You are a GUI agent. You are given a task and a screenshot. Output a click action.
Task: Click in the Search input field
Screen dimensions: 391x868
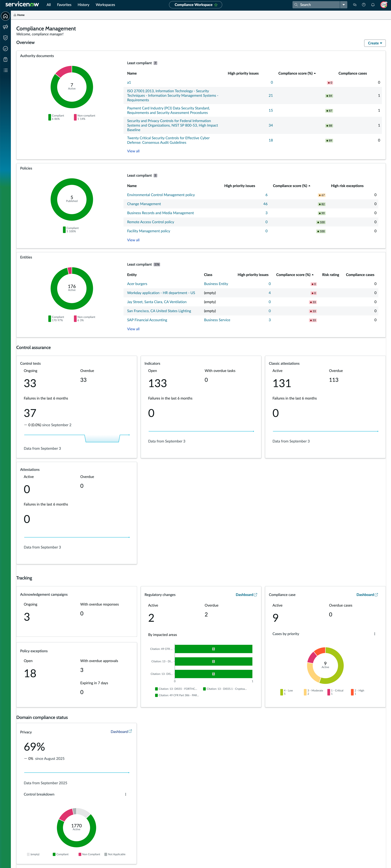tap(319, 5)
